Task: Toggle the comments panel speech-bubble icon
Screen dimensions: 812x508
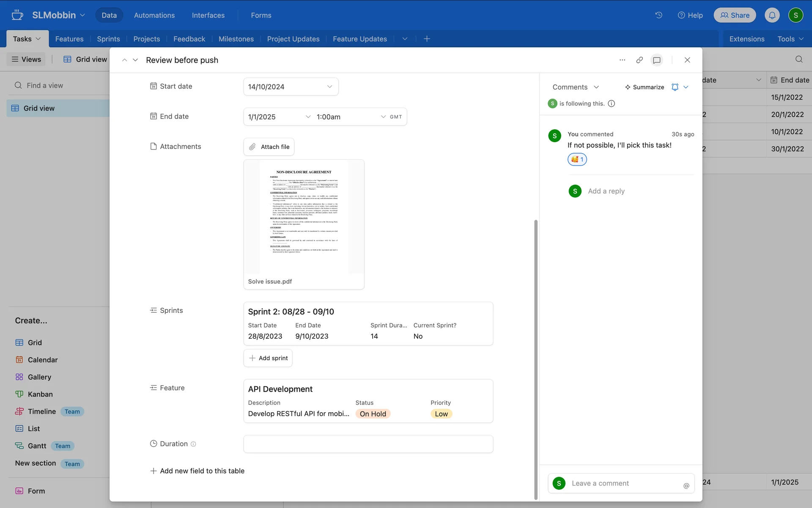Action: [657, 60]
